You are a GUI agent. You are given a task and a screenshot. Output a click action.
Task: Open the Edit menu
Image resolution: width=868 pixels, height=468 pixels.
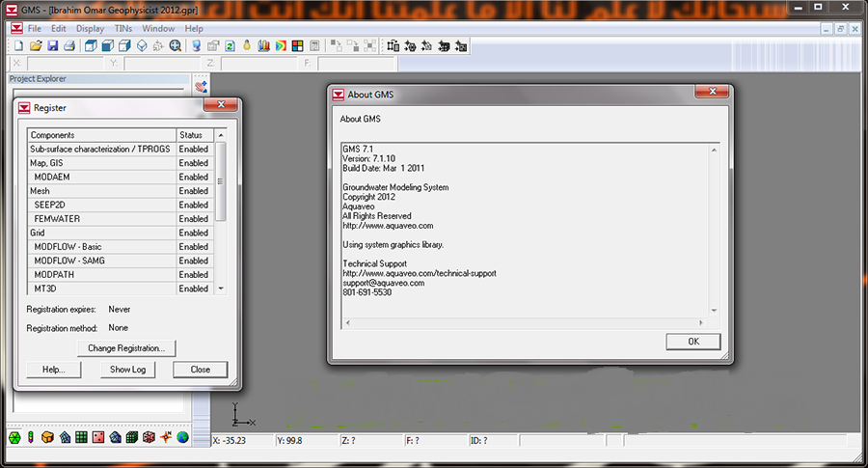pyautogui.click(x=58, y=28)
